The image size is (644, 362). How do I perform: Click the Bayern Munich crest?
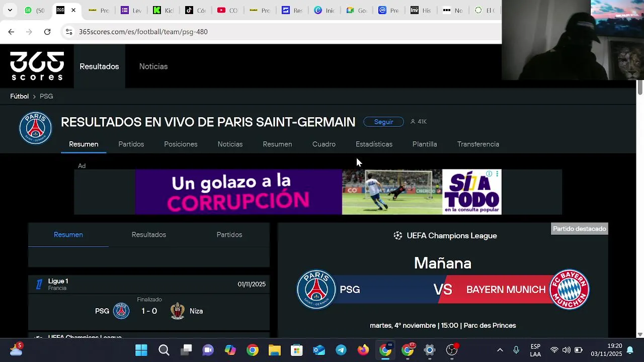click(570, 290)
